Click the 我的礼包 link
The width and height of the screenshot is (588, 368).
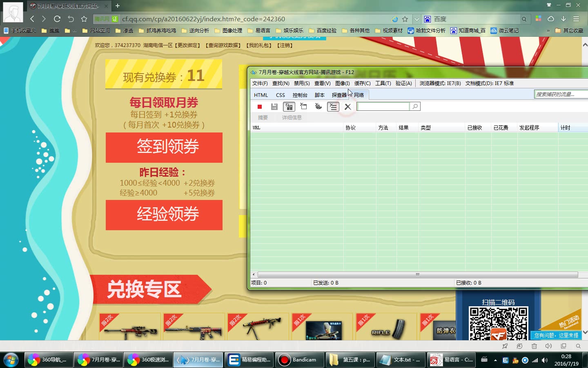(259, 45)
